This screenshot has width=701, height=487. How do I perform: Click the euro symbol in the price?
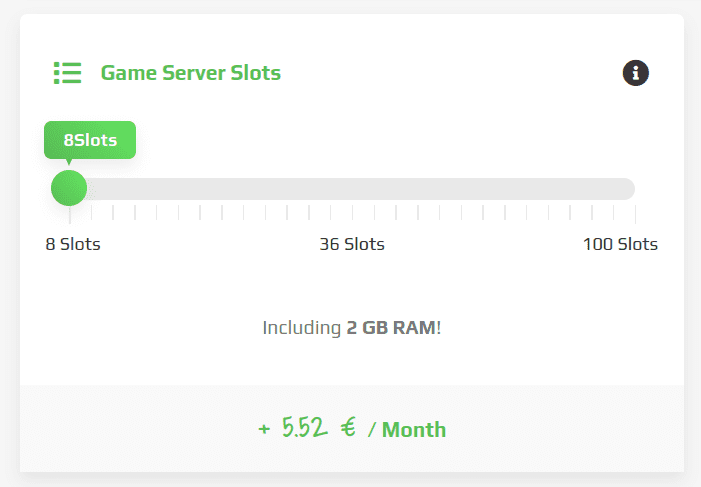tap(348, 429)
